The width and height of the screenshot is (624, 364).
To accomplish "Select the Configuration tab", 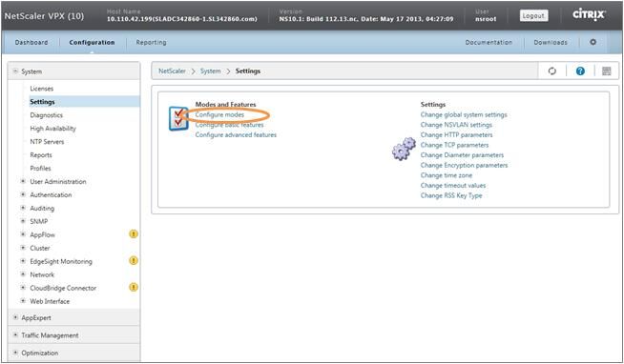I will [x=92, y=42].
